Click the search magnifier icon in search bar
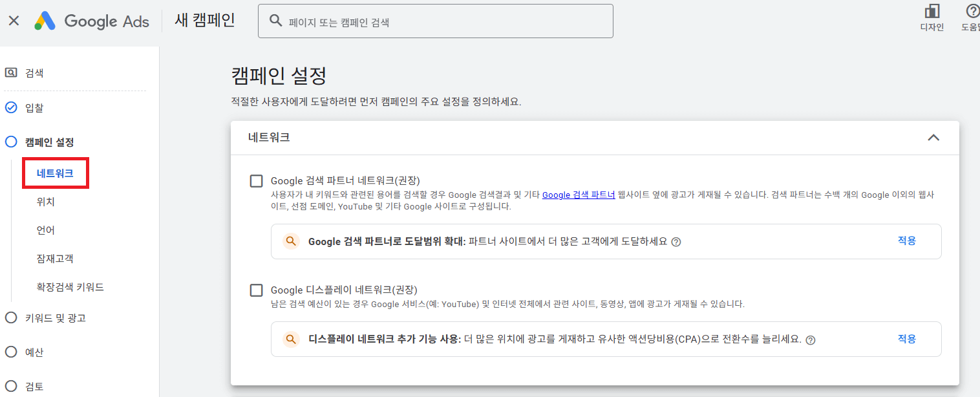Image resolution: width=980 pixels, height=397 pixels. point(275,21)
